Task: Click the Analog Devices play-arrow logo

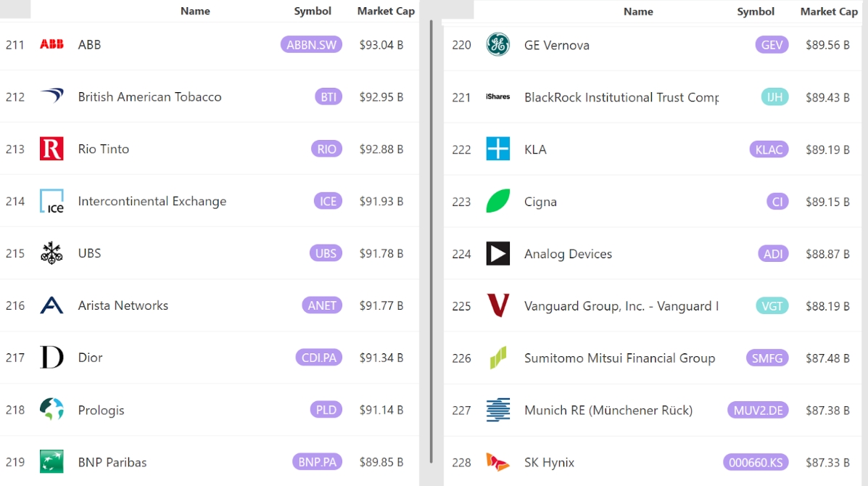Action: [497, 254]
